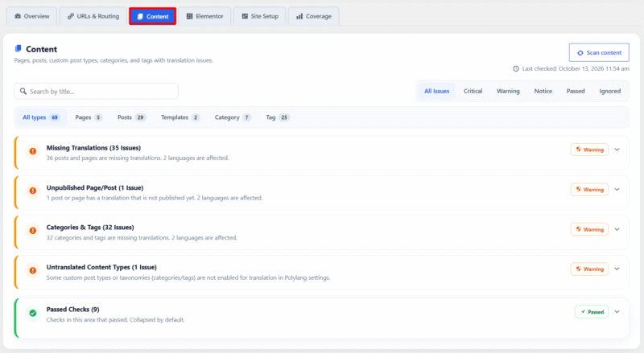
Task: Click Unpublished Page/Post alert icon
Action: [x=33, y=191]
